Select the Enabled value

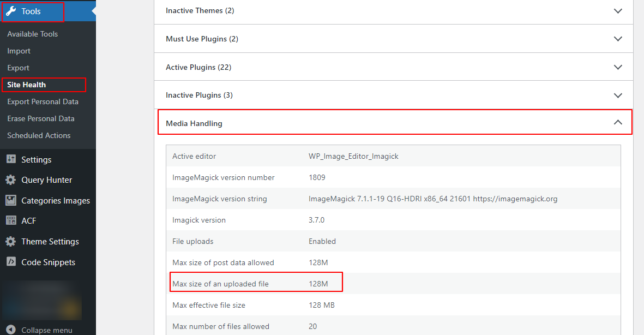[x=322, y=241]
